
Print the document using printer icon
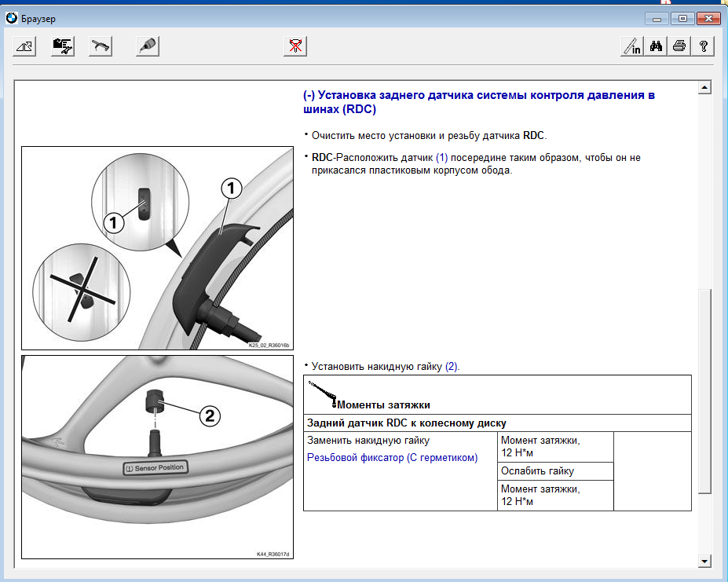679,46
